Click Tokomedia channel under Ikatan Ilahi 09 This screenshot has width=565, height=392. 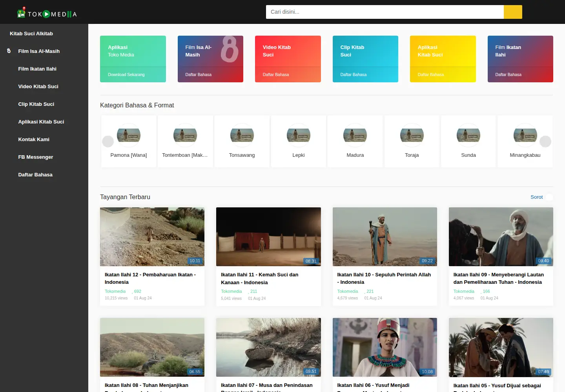click(x=464, y=291)
